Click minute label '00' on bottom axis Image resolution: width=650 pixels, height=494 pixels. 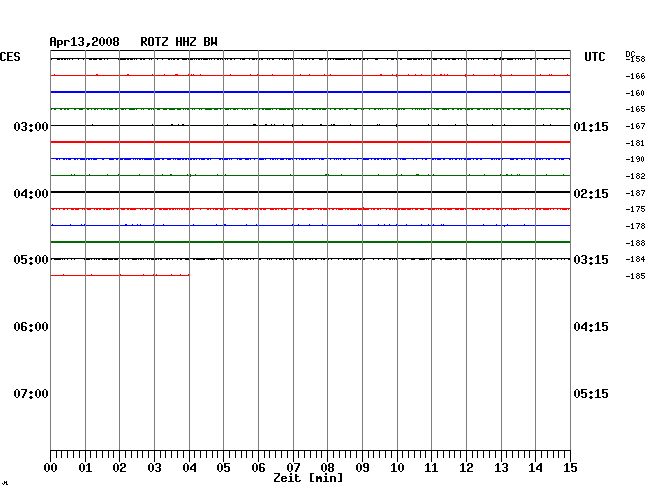[x=51, y=468]
